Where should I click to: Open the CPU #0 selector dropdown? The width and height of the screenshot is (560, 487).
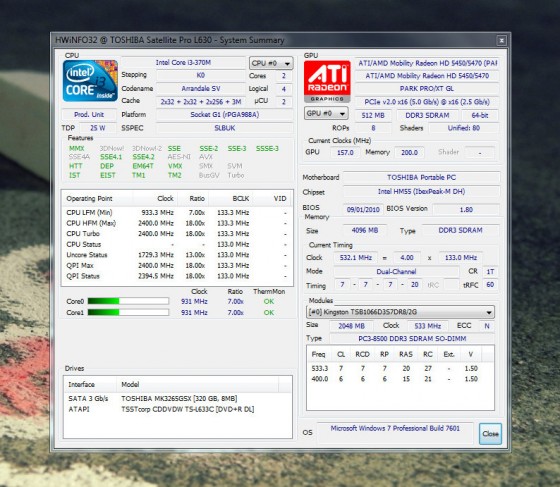(x=271, y=63)
